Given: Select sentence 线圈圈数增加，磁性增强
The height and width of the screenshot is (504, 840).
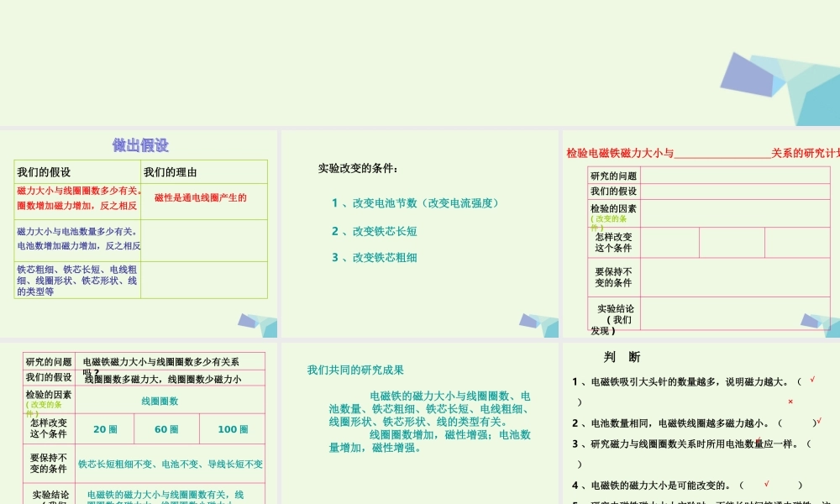Looking at the screenshot, I should (428, 435).
